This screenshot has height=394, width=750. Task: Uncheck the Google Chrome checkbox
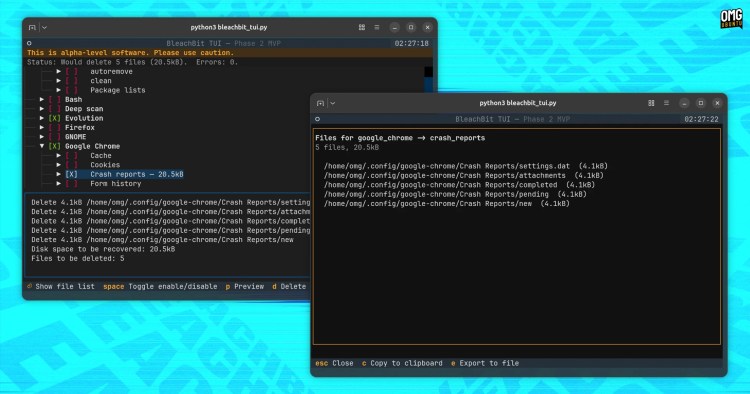click(x=55, y=146)
